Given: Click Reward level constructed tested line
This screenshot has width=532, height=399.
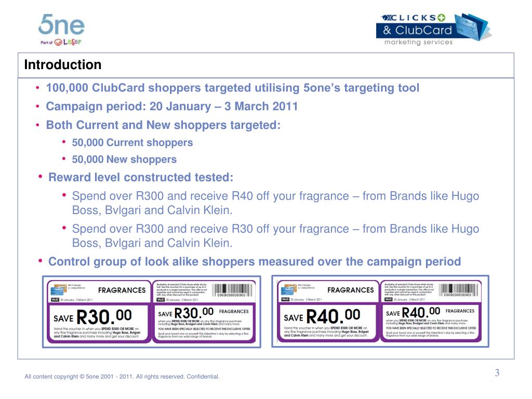Looking at the screenshot, I should tap(141, 177).
